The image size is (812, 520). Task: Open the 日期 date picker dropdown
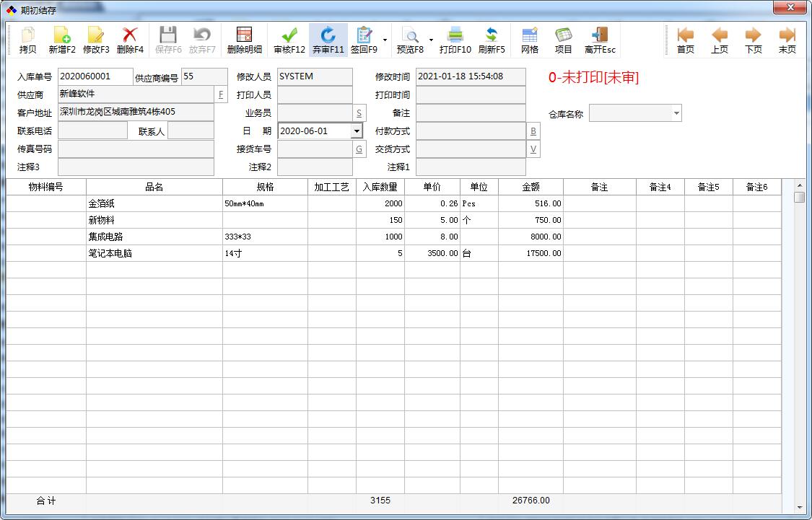357,131
